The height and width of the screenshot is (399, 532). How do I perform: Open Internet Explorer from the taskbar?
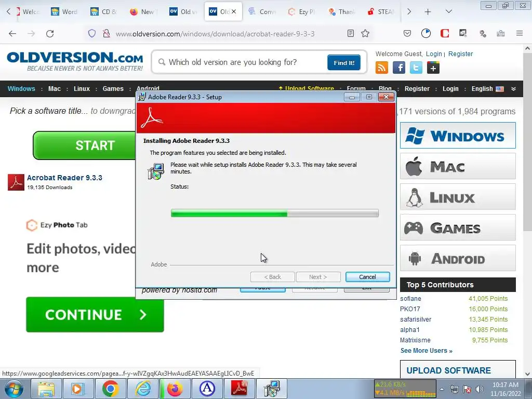[x=142, y=389]
